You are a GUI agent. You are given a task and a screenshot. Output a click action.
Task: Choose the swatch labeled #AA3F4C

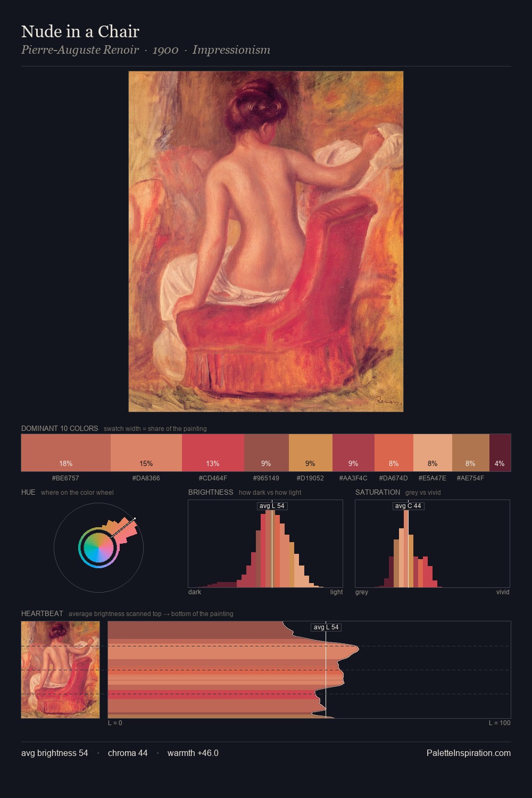[353, 453]
